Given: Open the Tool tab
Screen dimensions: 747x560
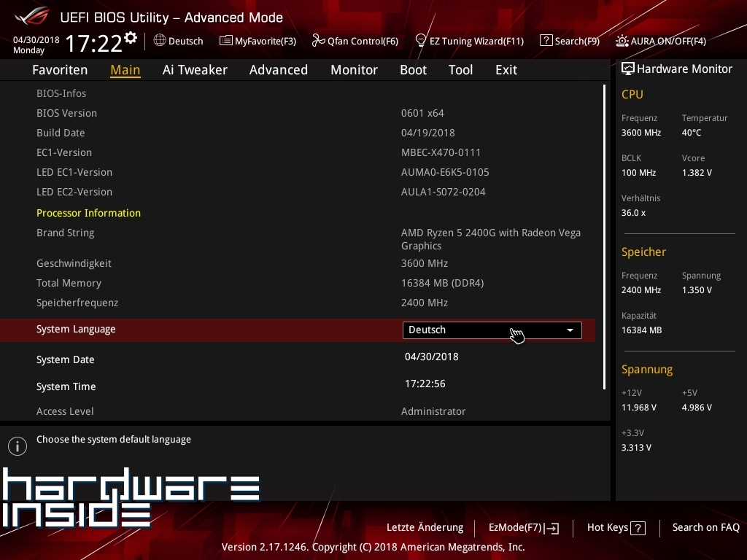Looking at the screenshot, I should point(461,70).
